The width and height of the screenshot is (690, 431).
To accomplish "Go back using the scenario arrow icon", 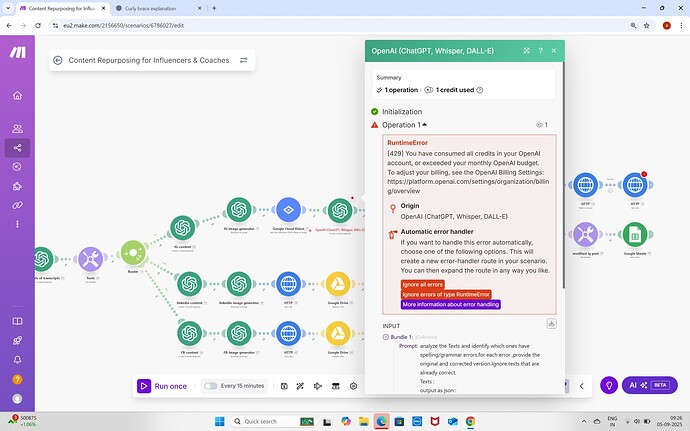I will 58,60.
